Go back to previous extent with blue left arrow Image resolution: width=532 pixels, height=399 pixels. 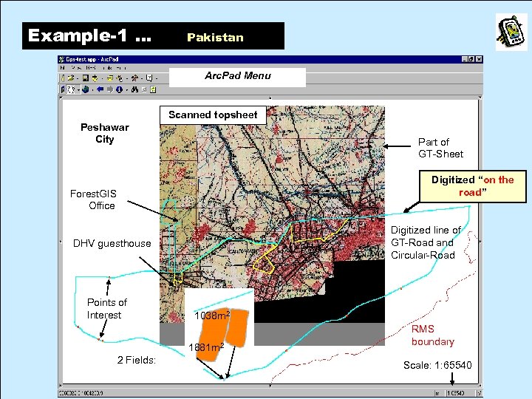(100, 89)
